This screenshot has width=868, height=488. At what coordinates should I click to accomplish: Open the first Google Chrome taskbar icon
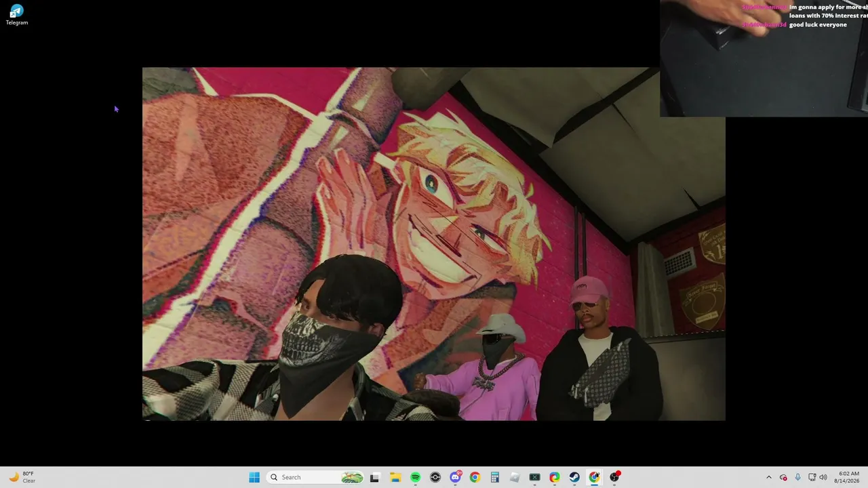pyautogui.click(x=475, y=477)
